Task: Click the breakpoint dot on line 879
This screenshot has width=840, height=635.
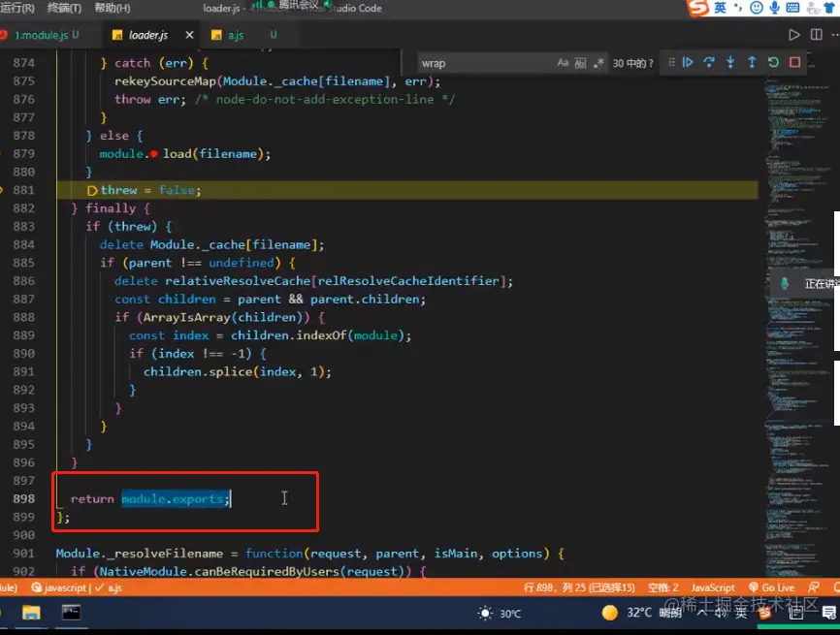Action: (154, 154)
